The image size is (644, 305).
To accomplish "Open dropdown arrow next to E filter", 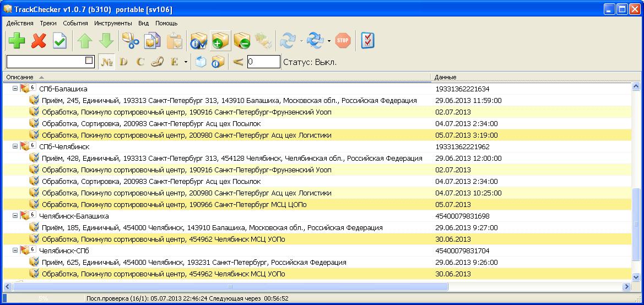I will pyautogui.click(x=186, y=62).
